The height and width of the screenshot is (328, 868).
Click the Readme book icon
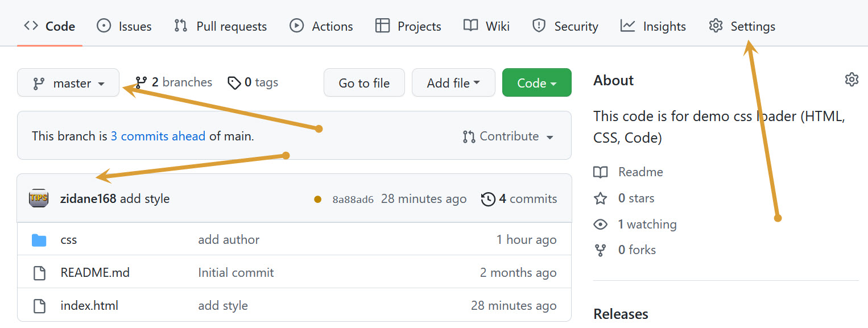pyautogui.click(x=601, y=172)
